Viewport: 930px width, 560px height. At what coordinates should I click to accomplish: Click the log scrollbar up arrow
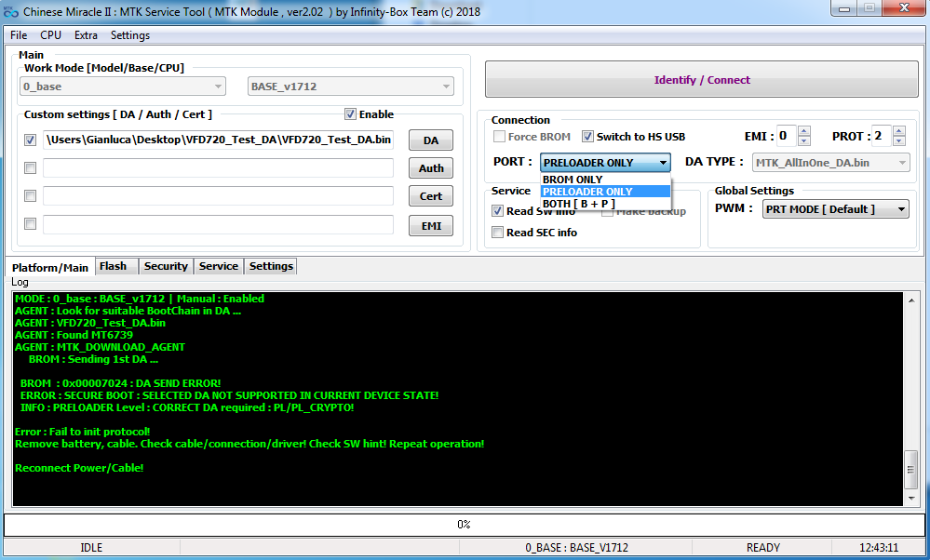coord(911,300)
